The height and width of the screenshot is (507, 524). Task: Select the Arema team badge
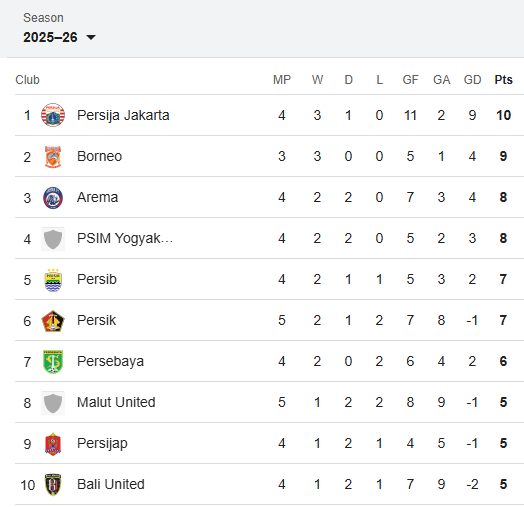pyautogui.click(x=53, y=198)
